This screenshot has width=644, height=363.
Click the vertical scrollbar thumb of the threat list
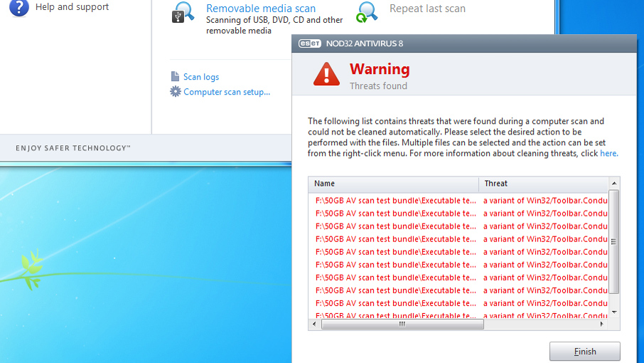613,242
